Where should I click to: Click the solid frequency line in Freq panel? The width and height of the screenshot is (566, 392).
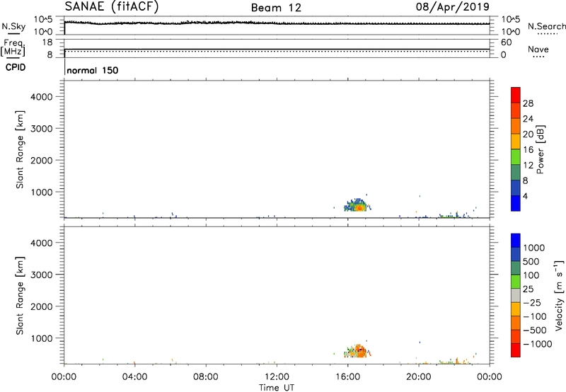point(277,49)
